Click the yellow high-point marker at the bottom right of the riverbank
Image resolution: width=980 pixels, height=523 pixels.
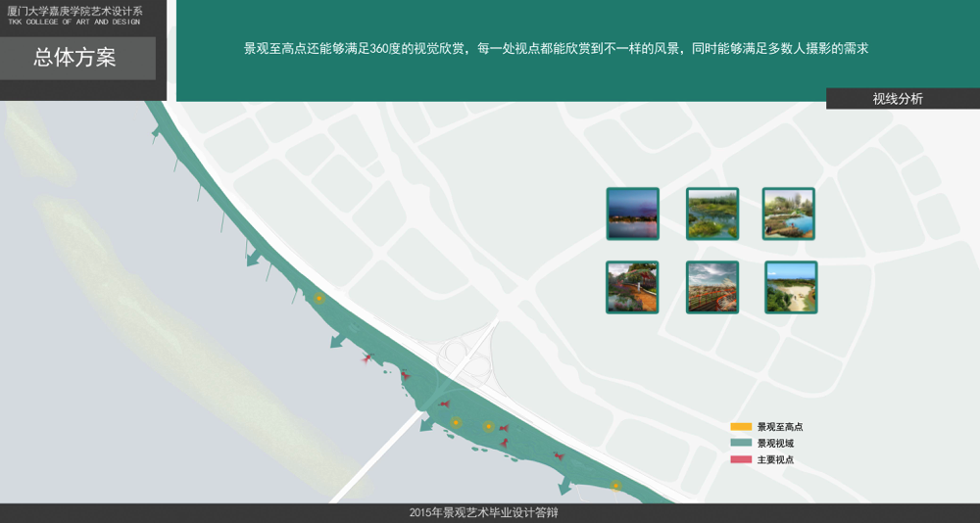coord(615,486)
